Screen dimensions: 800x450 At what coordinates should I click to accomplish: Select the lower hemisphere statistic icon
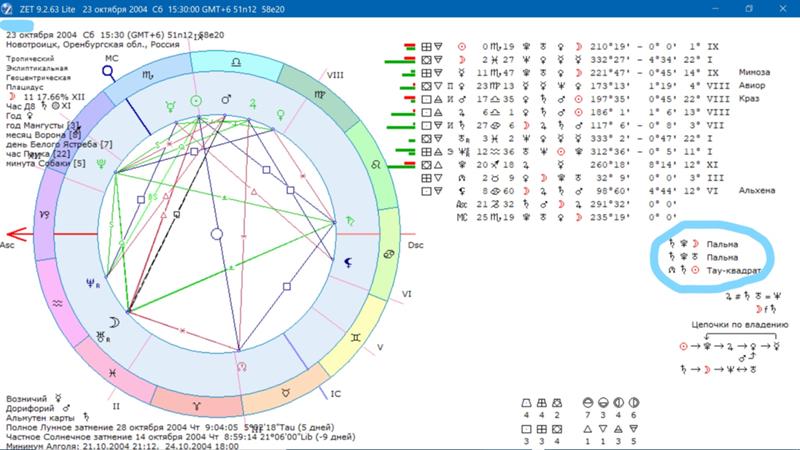pos(603,403)
